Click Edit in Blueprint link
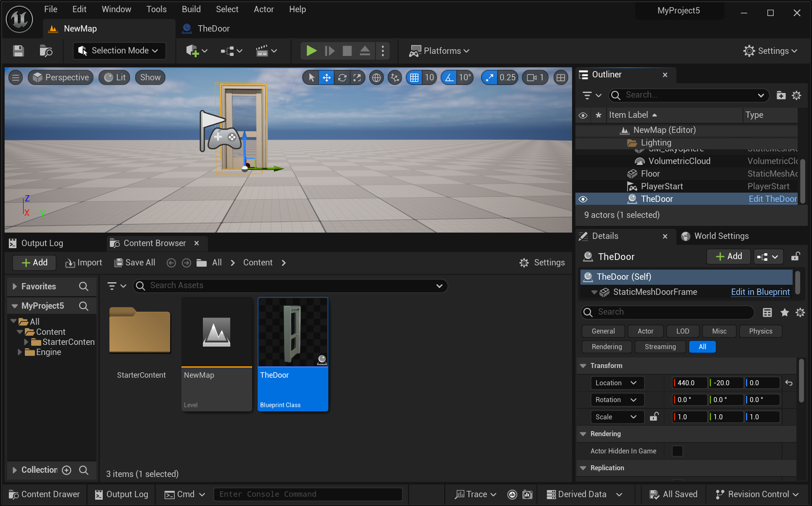 [x=760, y=292]
